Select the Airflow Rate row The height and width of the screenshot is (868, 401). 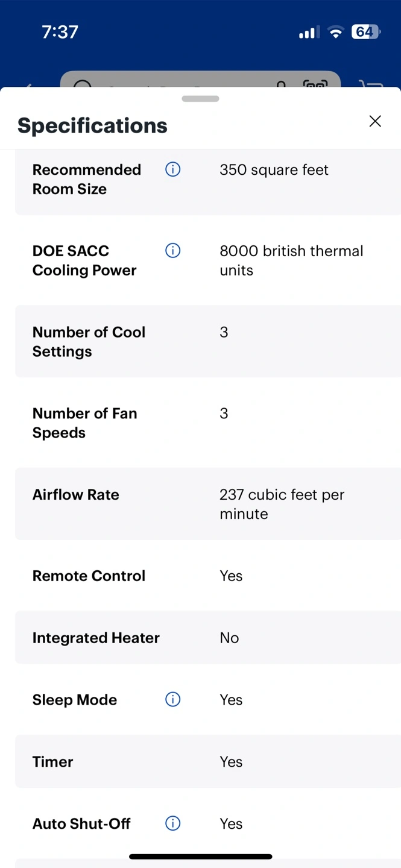point(208,504)
